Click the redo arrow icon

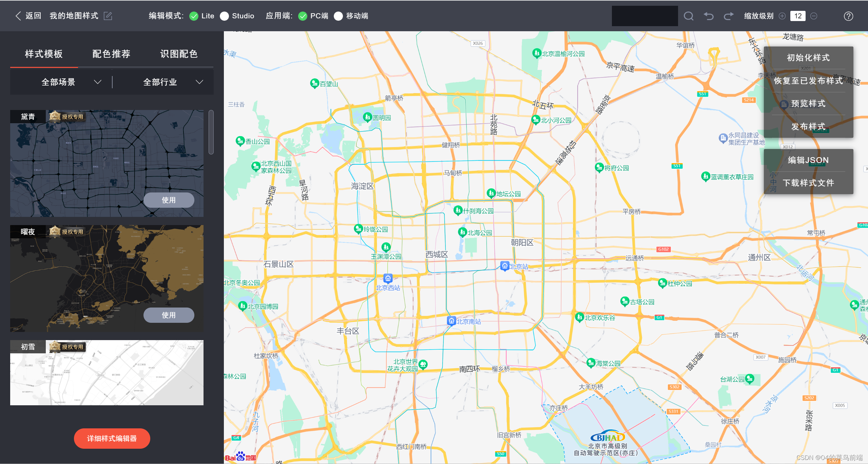(x=728, y=16)
